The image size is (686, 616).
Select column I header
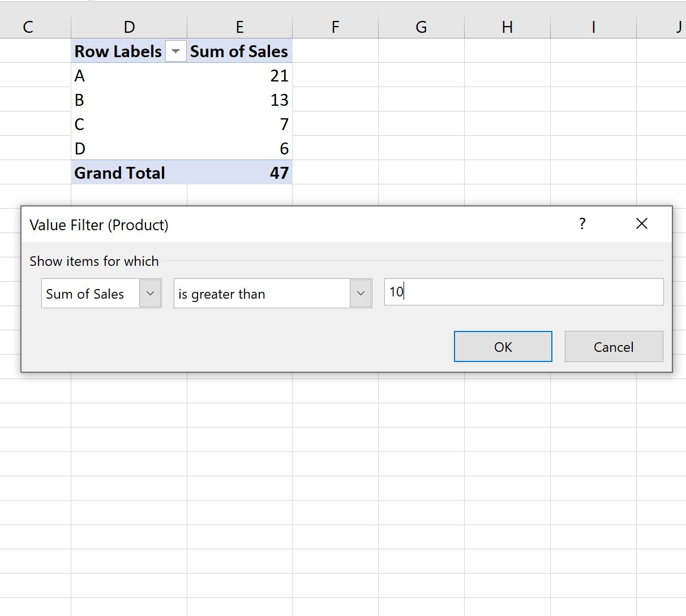tap(593, 27)
